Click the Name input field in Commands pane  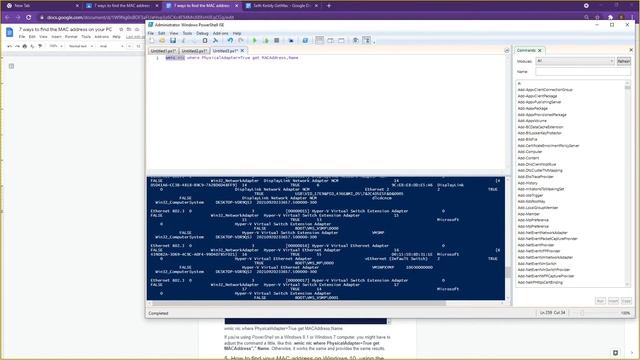coord(583,72)
